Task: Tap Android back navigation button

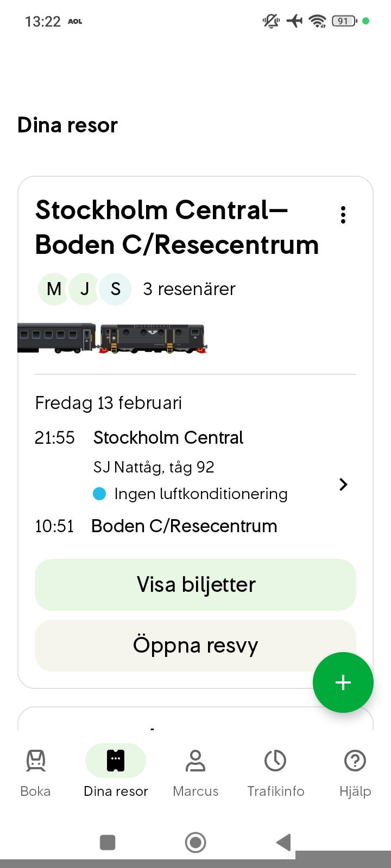Action: tap(283, 843)
